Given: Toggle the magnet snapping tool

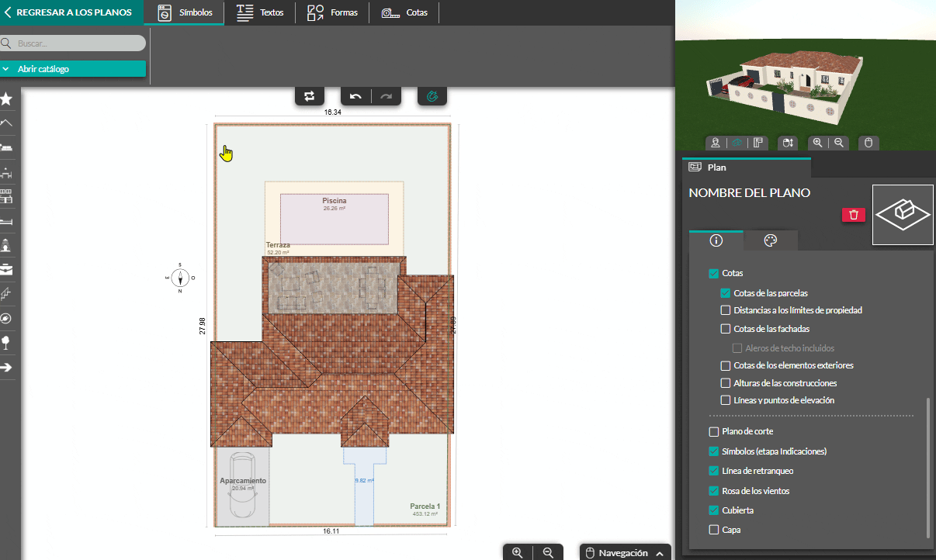Looking at the screenshot, I should [432, 96].
